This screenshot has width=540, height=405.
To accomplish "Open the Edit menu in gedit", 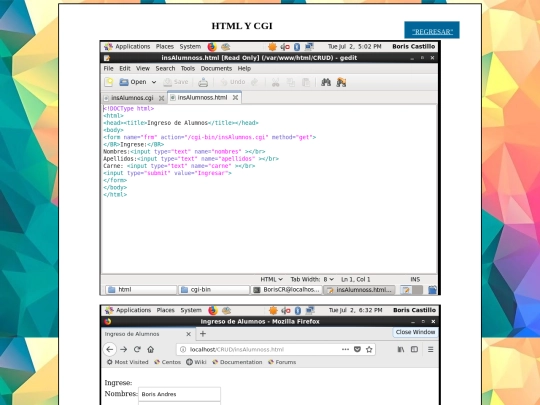I will click(125, 69).
